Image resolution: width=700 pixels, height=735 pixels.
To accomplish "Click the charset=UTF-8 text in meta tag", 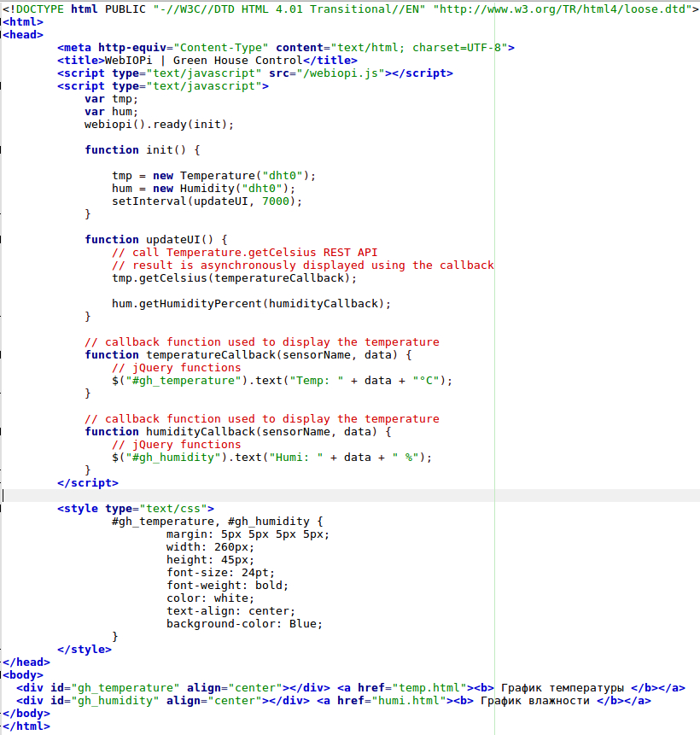I will tap(457, 48).
